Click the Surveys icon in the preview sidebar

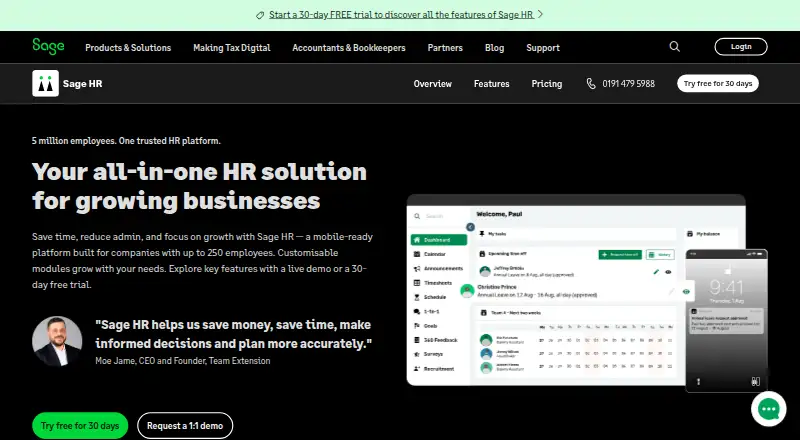tap(417, 354)
